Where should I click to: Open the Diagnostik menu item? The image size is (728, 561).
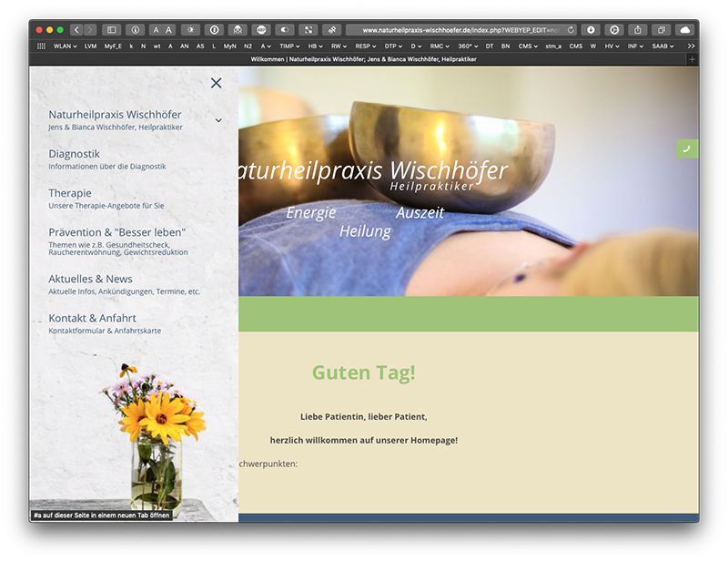click(75, 154)
